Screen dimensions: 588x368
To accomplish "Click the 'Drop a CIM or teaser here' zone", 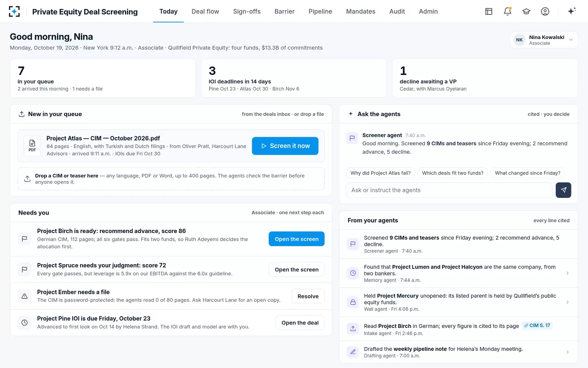I will click(x=171, y=179).
